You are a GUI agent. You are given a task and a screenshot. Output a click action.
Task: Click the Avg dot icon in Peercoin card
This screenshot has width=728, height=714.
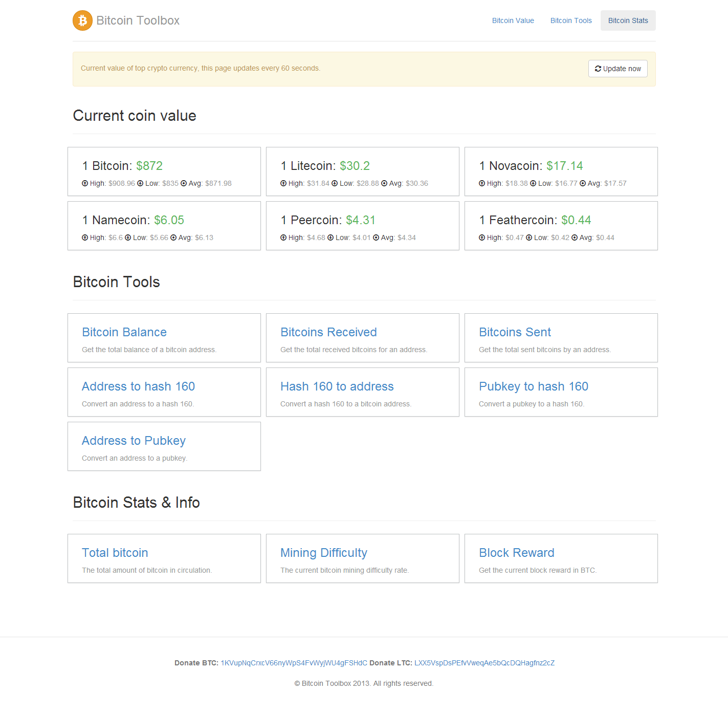[x=376, y=237]
